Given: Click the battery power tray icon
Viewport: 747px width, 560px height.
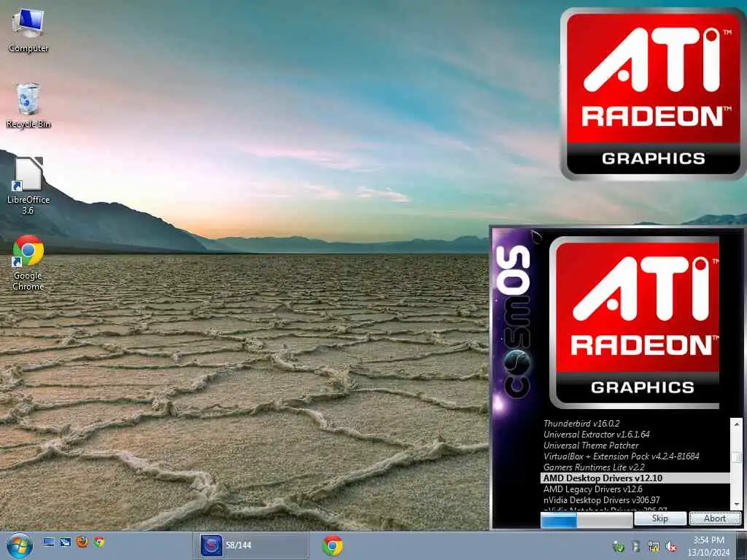Looking at the screenshot, I should pyautogui.click(x=635, y=546).
